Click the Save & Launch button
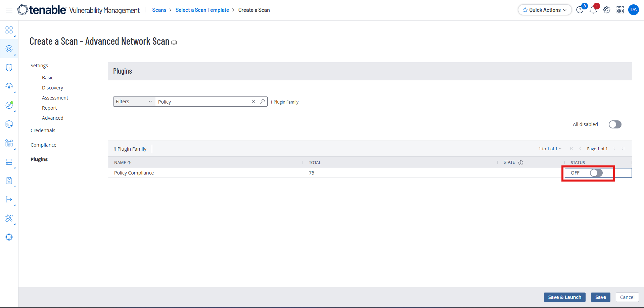 (564, 297)
